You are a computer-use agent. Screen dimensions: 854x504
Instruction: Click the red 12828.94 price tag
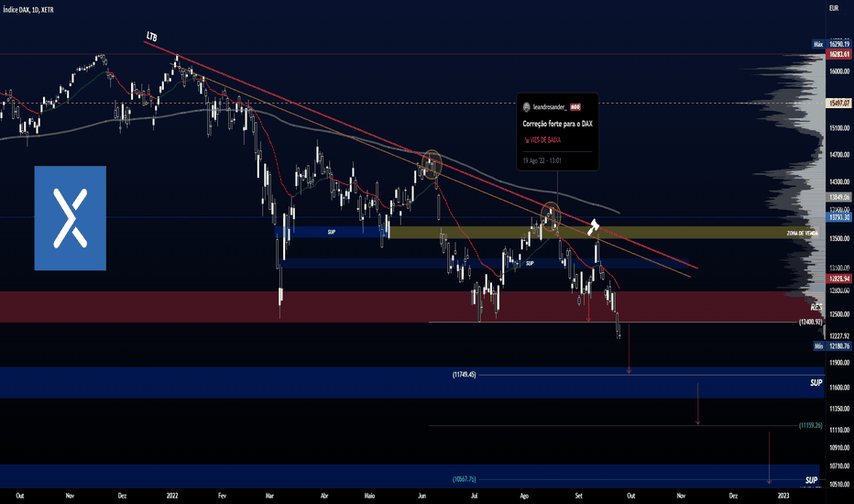(x=839, y=279)
